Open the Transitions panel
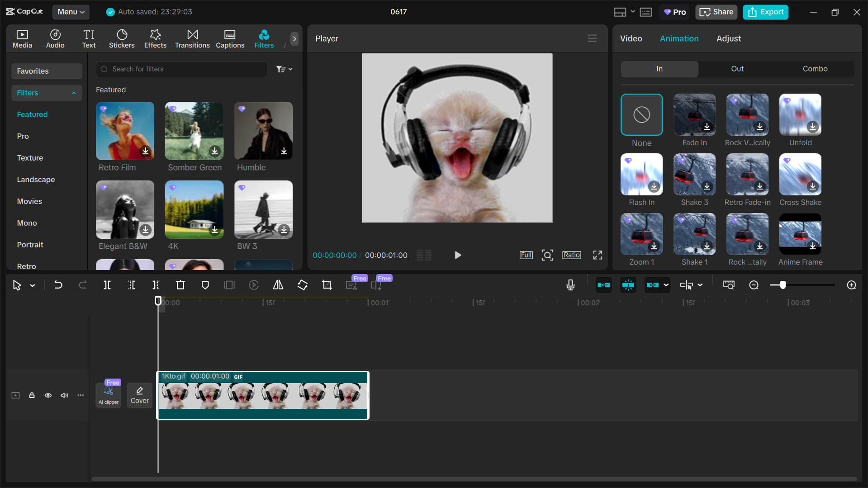Viewport: 868px width, 488px height. coord(192,38)
